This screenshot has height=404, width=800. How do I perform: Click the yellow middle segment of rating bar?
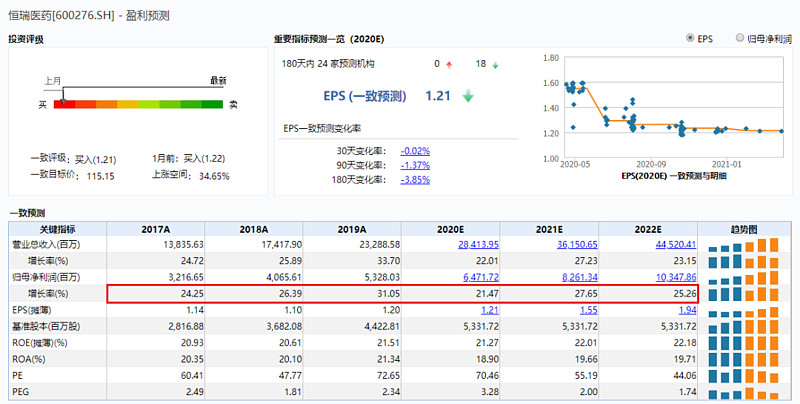click(x=128, y=105)
